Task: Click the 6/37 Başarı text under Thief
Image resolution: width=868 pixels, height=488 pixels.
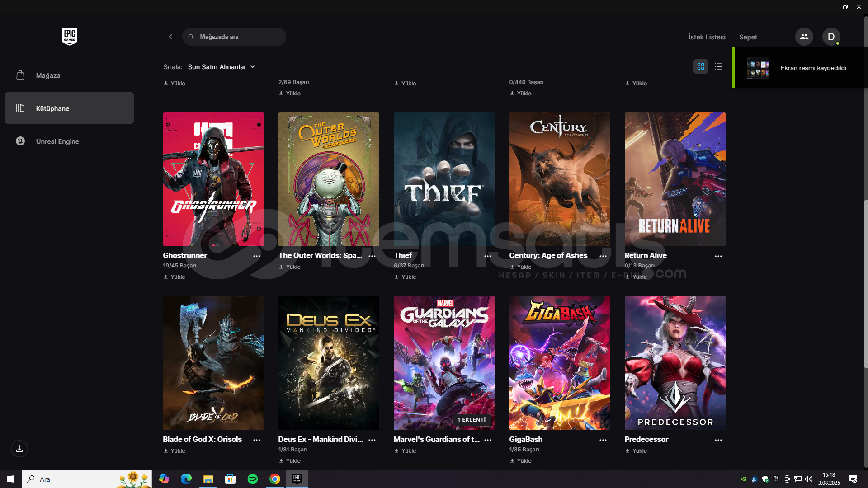Action: (409, 266)
